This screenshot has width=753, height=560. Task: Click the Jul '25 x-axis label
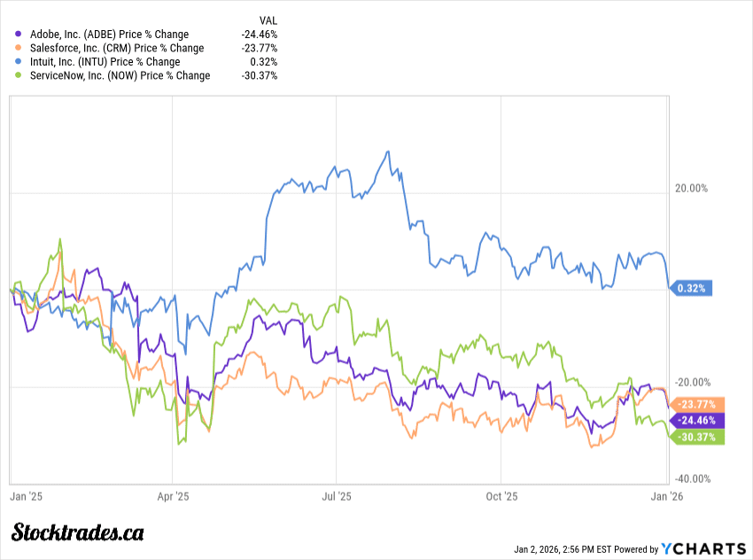337,496
